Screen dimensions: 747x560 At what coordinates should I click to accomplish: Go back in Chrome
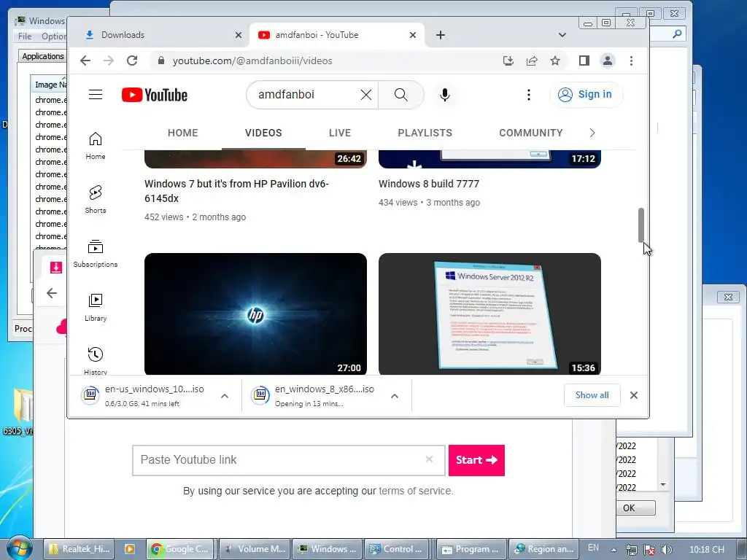85,61
